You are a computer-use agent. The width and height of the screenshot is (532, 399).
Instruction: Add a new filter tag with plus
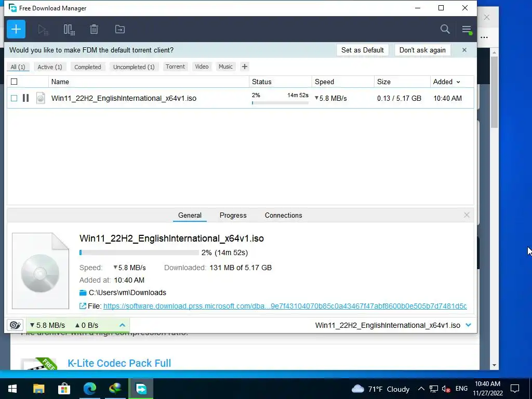pyautogui.click(x=244, y=66)
